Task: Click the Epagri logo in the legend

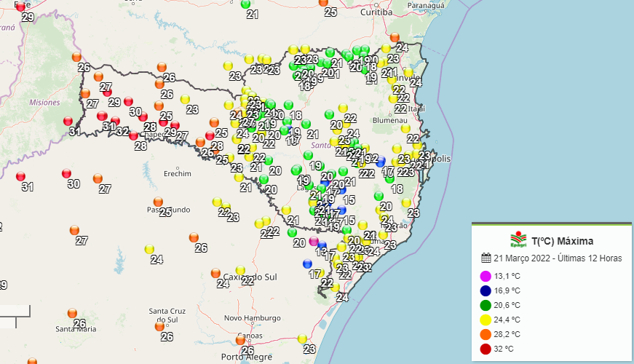Action: (518, 240)
